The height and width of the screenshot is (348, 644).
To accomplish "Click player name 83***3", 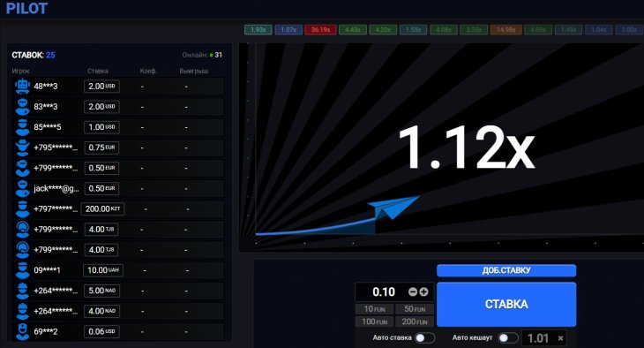I will click(x=46, y=107).
